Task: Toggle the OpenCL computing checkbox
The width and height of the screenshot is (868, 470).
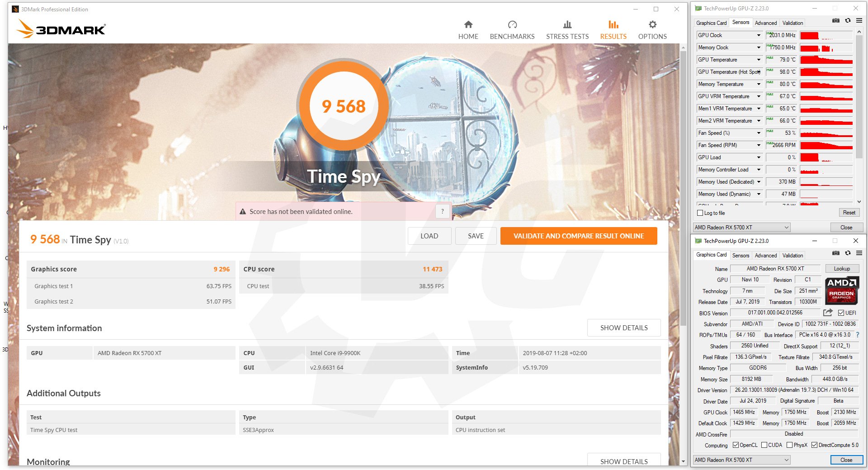Action: pos(736,445)
